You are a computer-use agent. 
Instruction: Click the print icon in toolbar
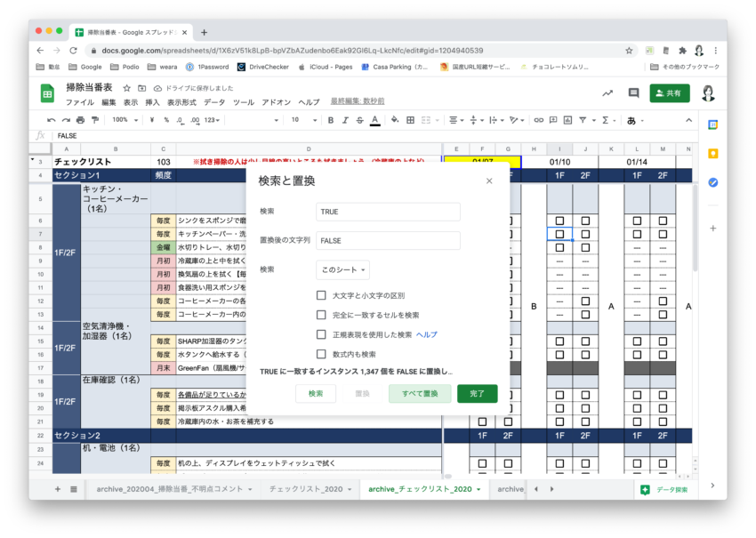click(x=80, y=120)
